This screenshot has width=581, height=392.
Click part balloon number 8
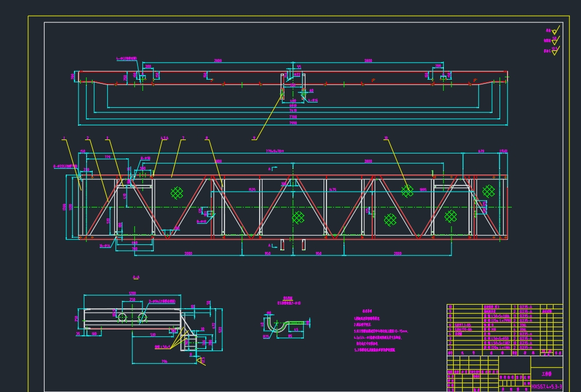coord(206,138)
